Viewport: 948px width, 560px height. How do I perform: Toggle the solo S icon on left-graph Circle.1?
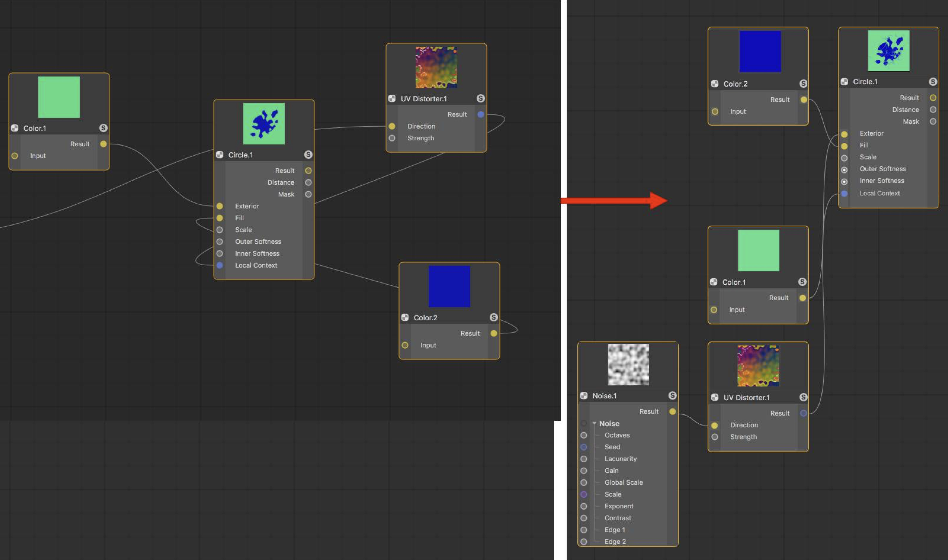click(x=308, y=155)
